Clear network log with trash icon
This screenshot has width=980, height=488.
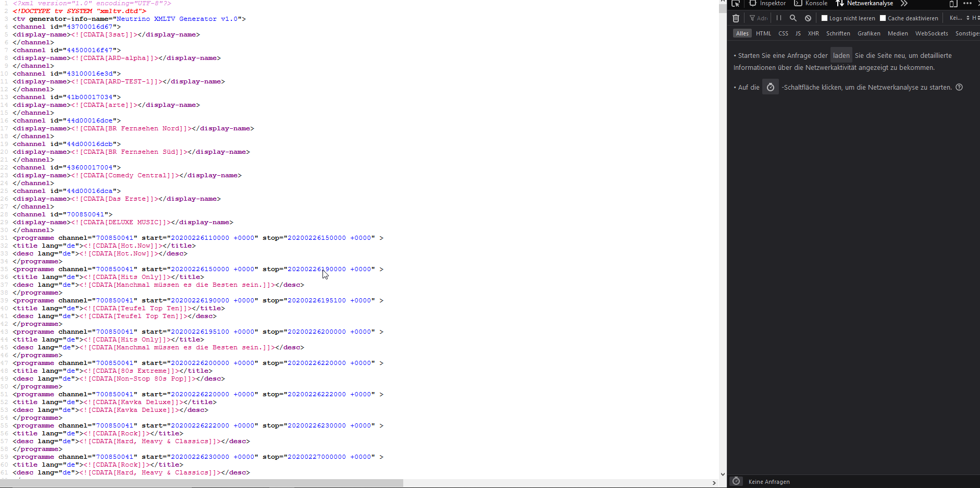[736, 18]
